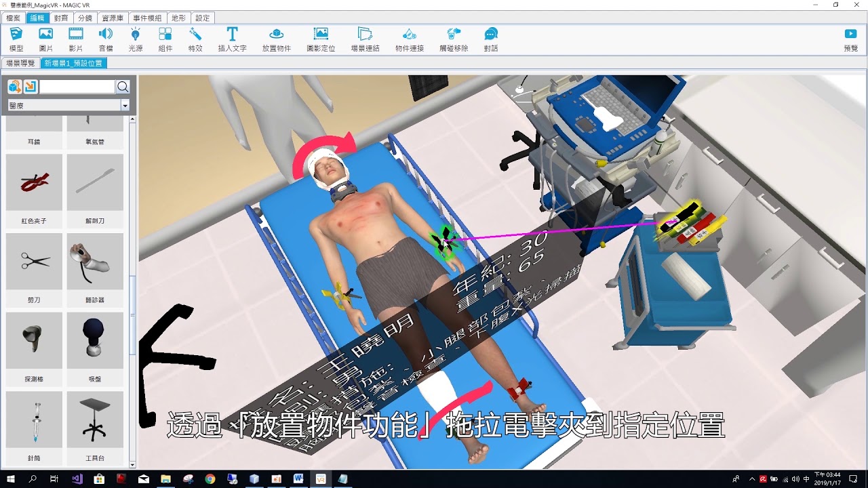The image size is (868, 488).
Task: Click the 耳鏡 otoscope asset label
Action: (x=34, y=142)
